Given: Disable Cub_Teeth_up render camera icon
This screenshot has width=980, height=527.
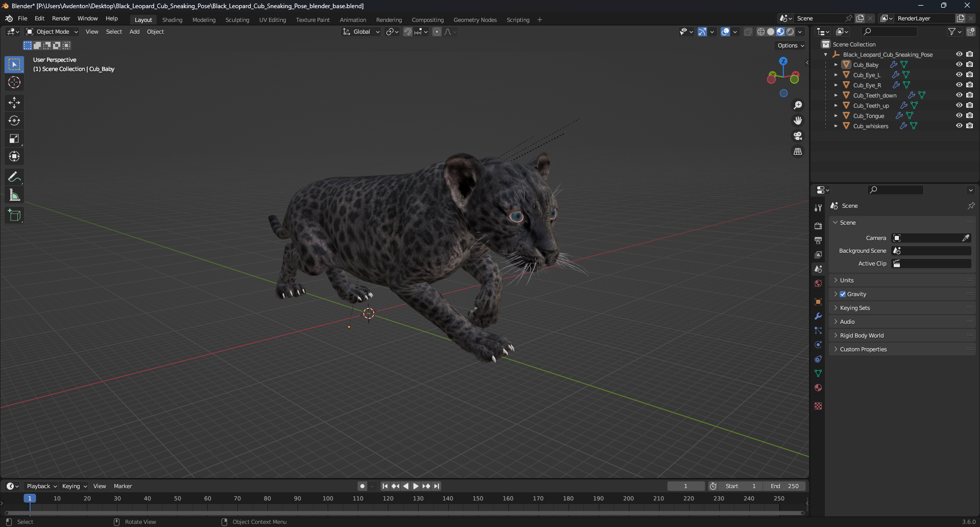Looking at the screenshot, I should [x=969, y=105].
